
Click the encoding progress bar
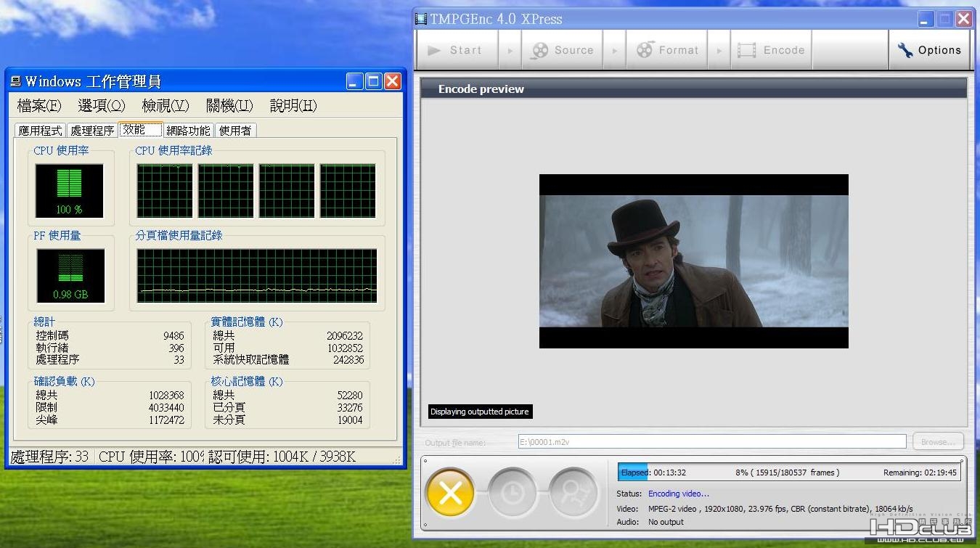(789, 473)
